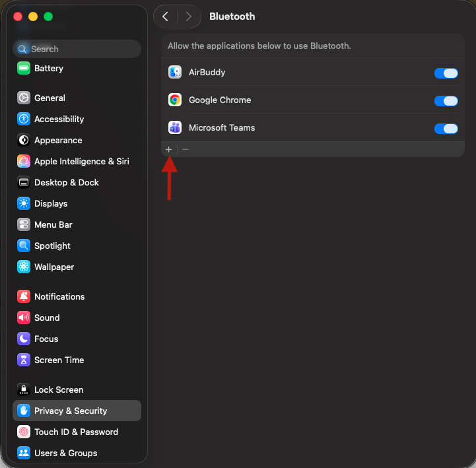Viewport: 476px width, 468px height.
Task: Select the Google Chrome row name
Action: point(220,100)
